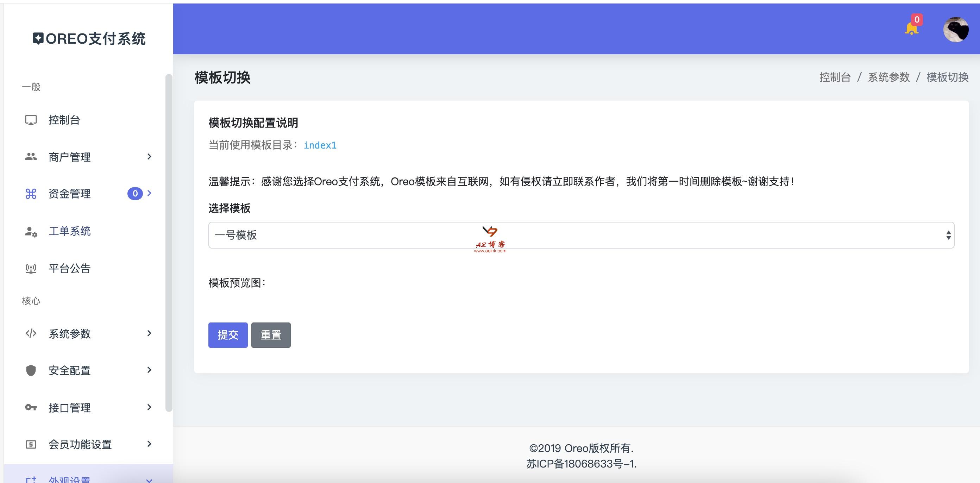
Task: Expand the 会员功能设置 submenu chevron
Action: 149,444
